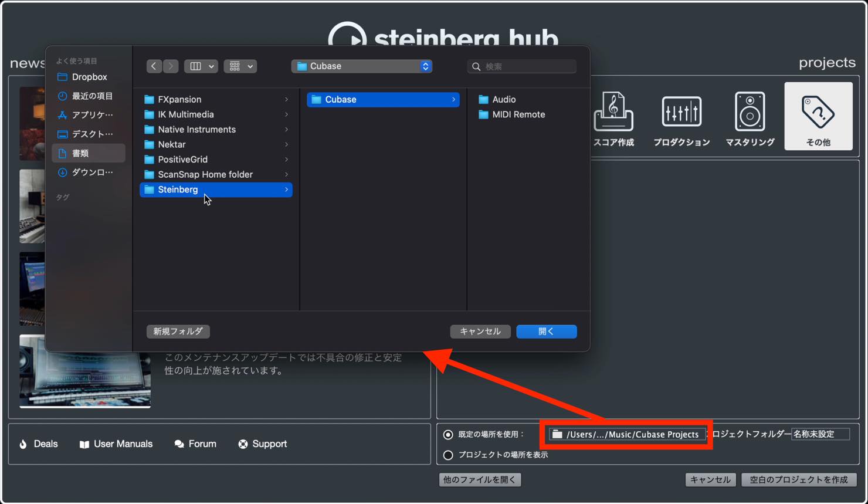868x504 pixels.
Task: Click 他のファイルを開く button
Action: [480, 480]
